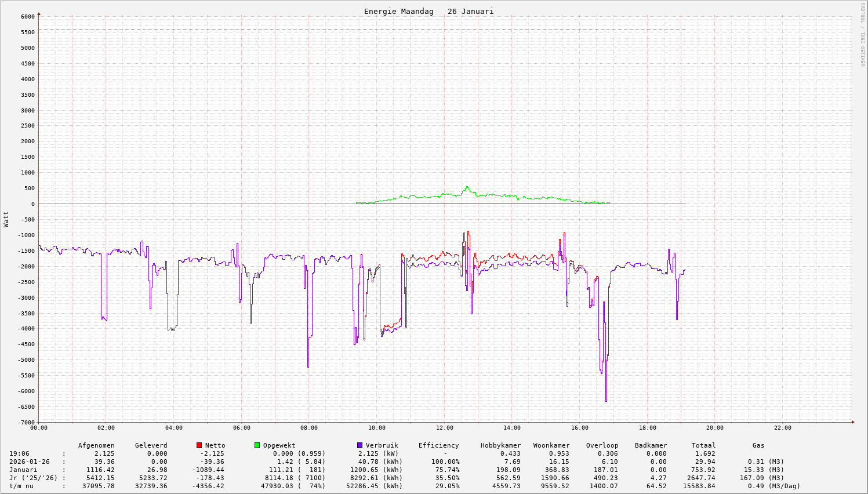Click the Hobbykamer column header
Viewport: 868px width, 494px height.
pyautogui.click(x=500, y=445)
